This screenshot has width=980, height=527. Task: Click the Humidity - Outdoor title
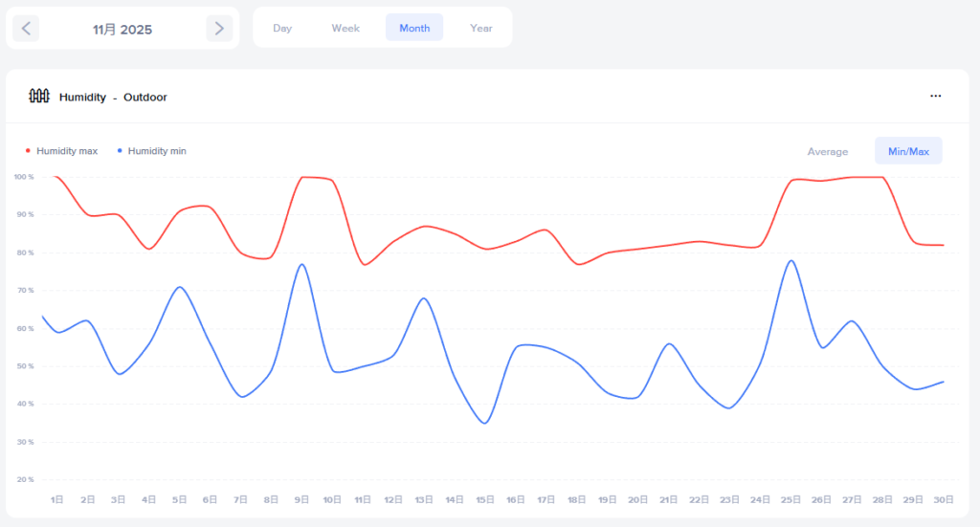113,97
